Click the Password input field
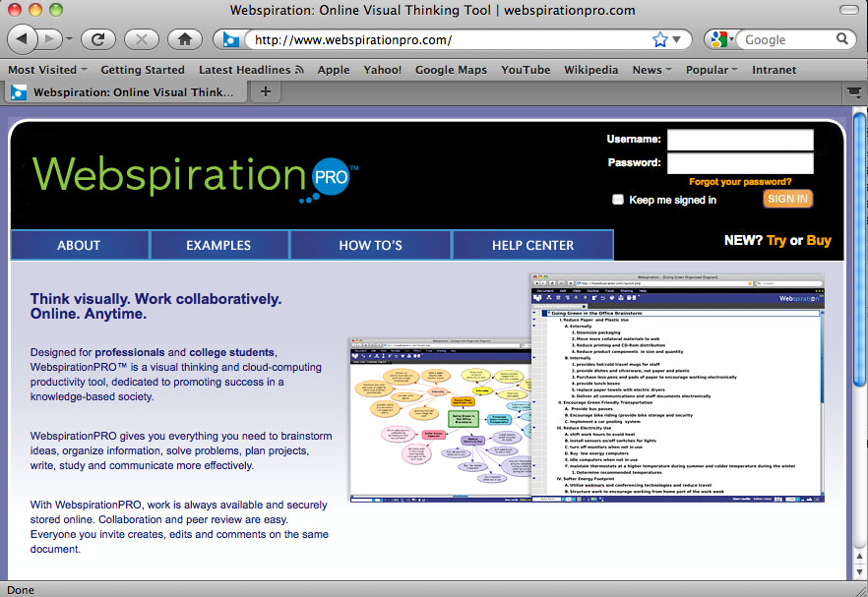Image resolution: width=868 pixels, height=597 pixels. (x=740, y=163)
